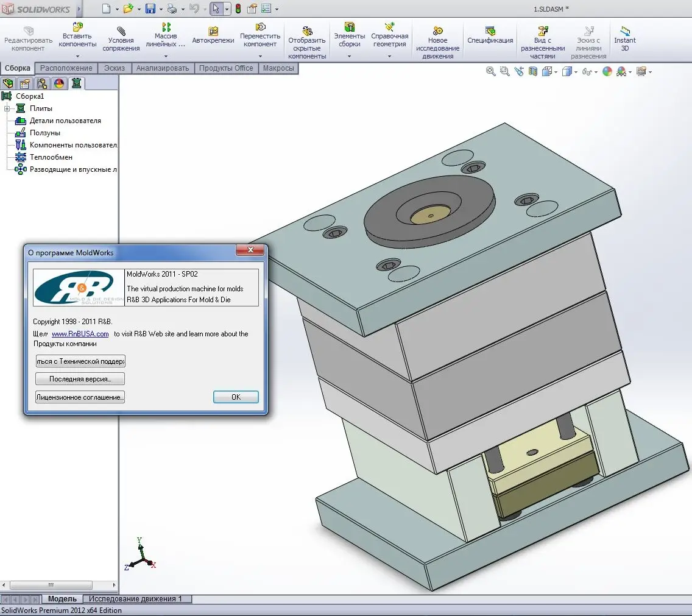This screenshot has width=692, height=616.
Task: Select Разводящие и впускные tree item
Action: point(73,169)
